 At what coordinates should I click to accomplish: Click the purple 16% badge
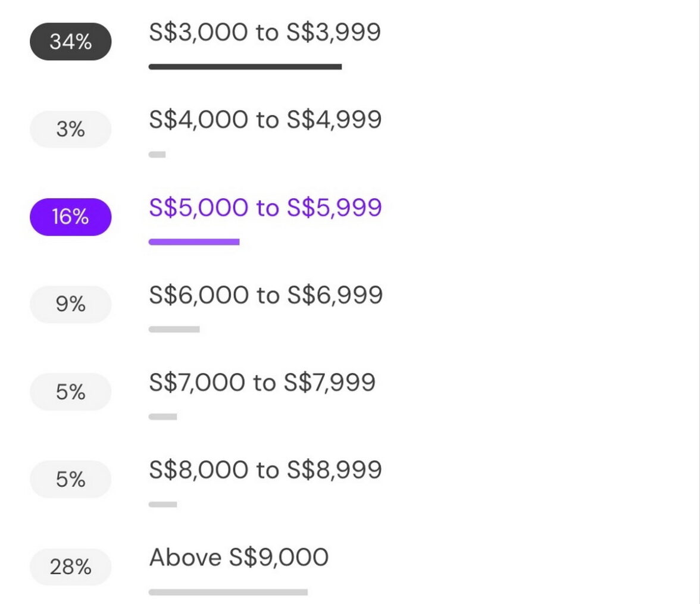(70, 217)
